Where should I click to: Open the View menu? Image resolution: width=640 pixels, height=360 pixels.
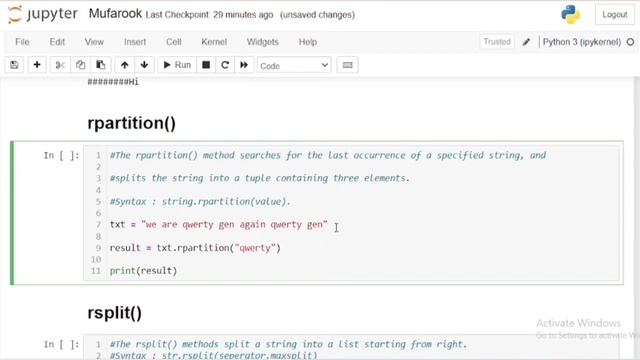point(94,42)
